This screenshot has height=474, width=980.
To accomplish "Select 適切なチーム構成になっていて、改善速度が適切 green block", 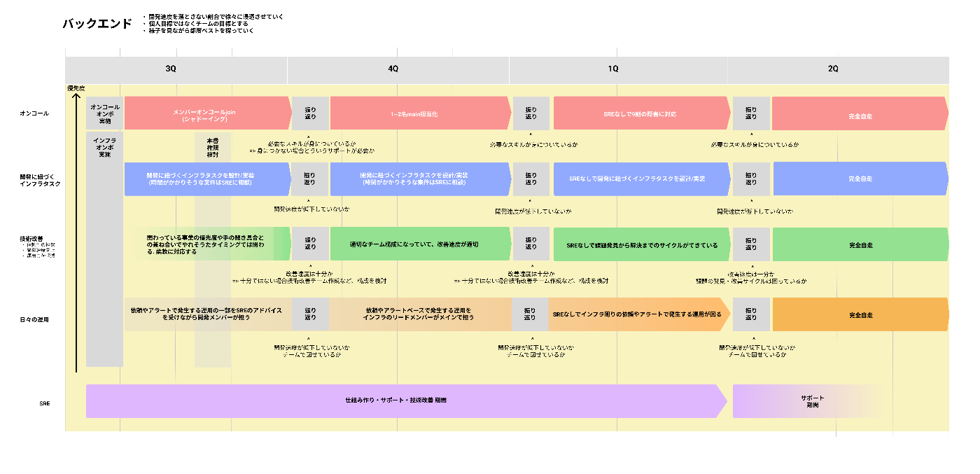I will (x=421, y=244).
